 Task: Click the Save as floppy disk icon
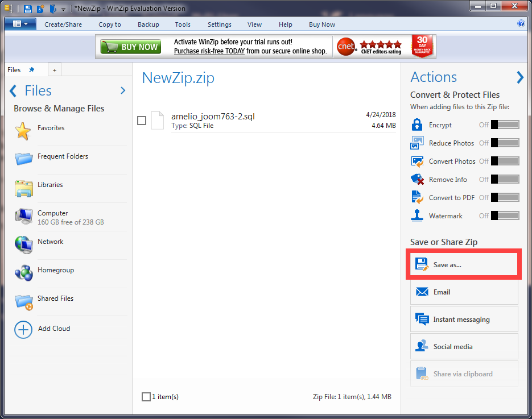coord(422,264)
